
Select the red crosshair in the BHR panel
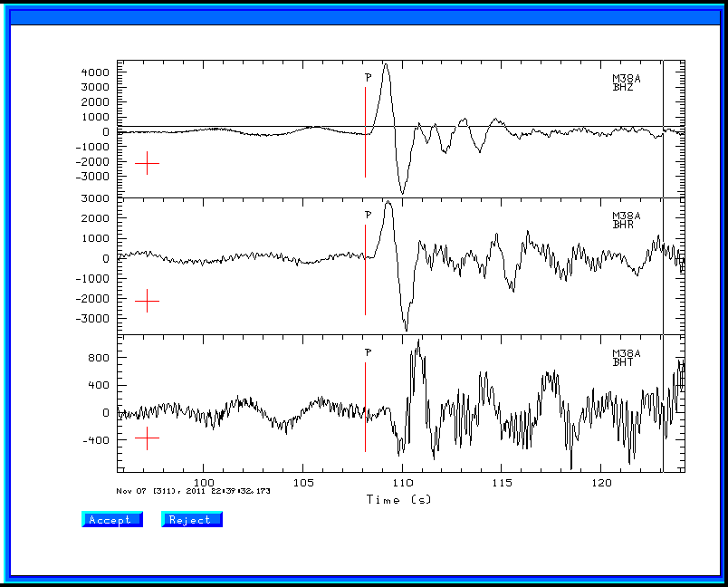[x=148, y=301]
